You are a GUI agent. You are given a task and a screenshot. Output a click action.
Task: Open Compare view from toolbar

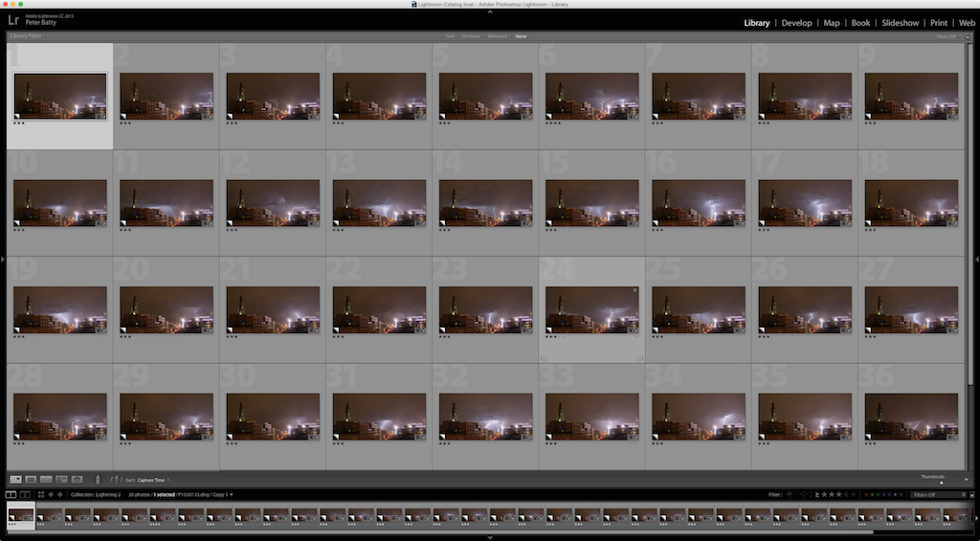click(x=46, y=479)
